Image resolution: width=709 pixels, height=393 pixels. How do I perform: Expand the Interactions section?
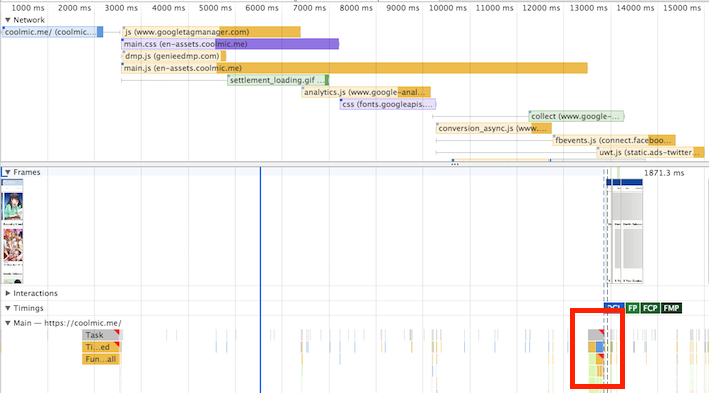click(8, 293)
